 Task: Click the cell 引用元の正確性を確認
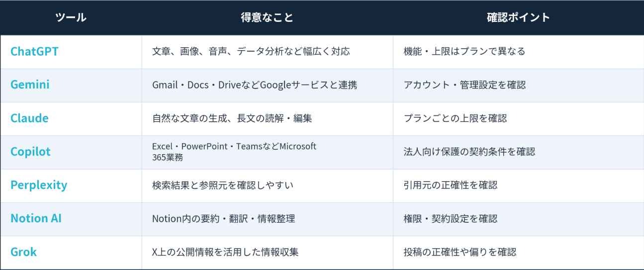click(x=518, y=185)
